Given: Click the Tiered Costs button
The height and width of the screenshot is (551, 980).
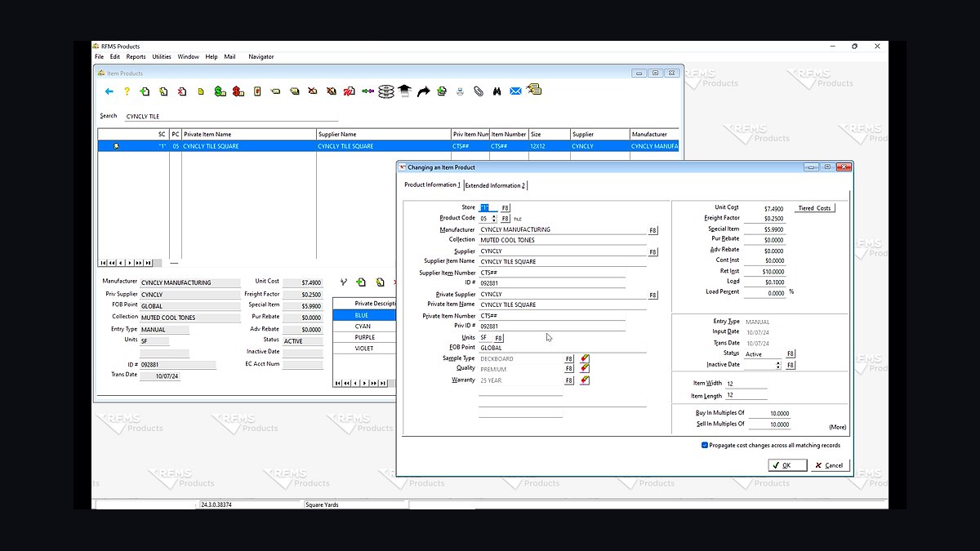Looking at the screenshot, I should click(814, 208).
